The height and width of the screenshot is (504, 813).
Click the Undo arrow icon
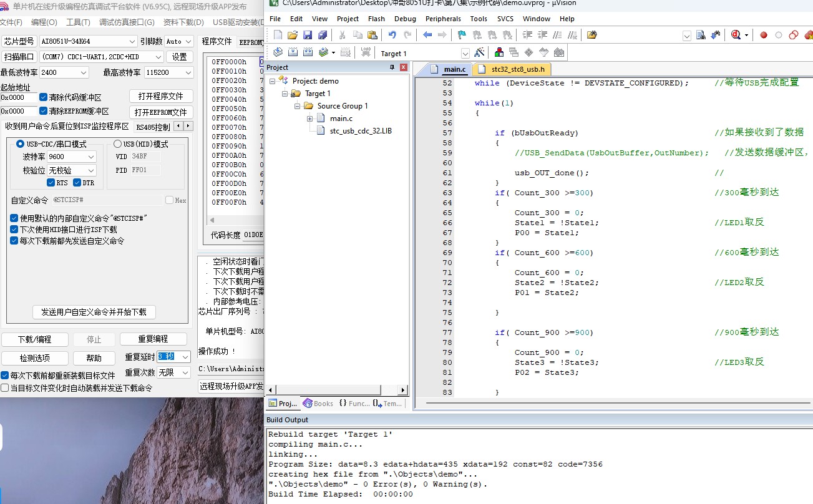[392, 35]
